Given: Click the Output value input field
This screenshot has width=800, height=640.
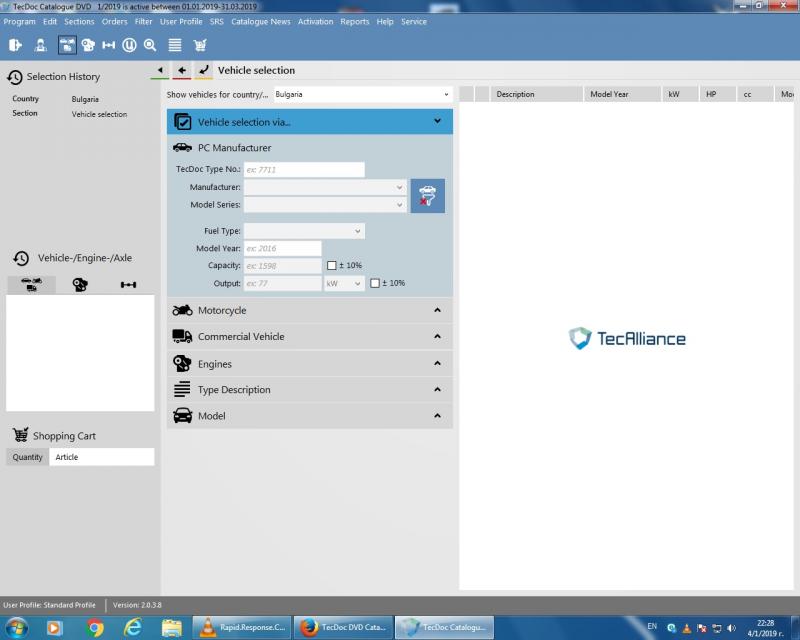Looking at the screenshot, I should tap(283, 283).
